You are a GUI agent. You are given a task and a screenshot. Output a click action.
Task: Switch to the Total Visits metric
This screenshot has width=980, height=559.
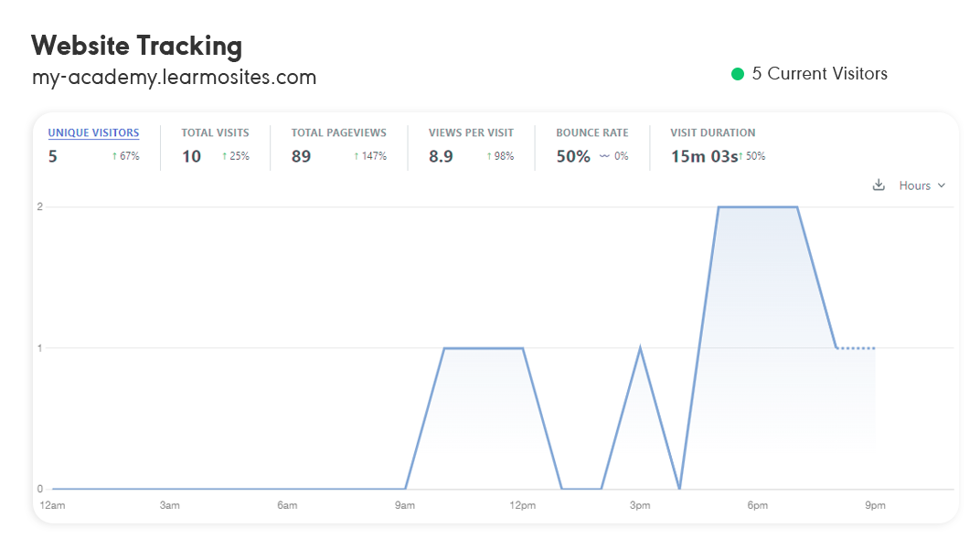point(215,133)
